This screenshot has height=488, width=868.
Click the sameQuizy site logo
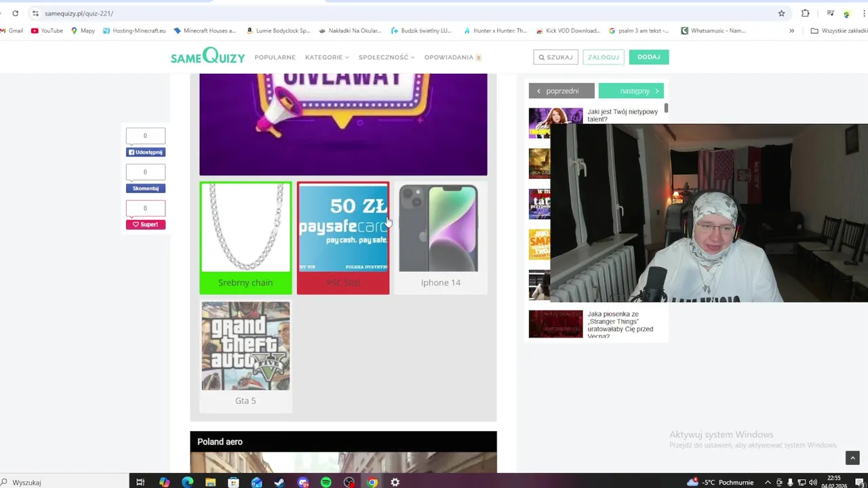tap(208, 56)
